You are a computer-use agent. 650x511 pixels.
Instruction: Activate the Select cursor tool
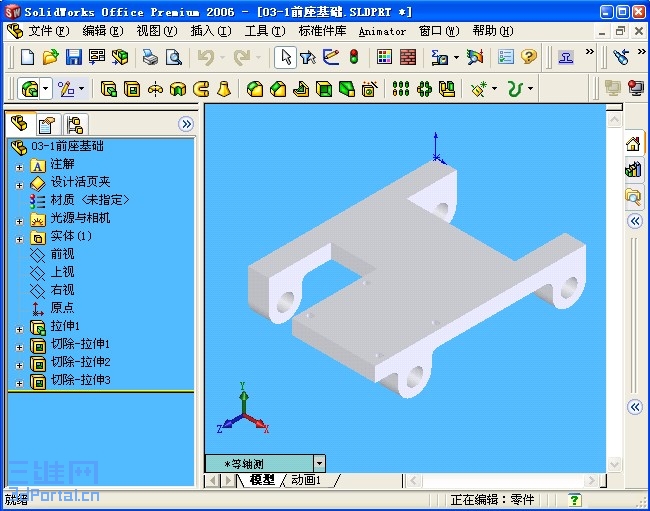286,57
